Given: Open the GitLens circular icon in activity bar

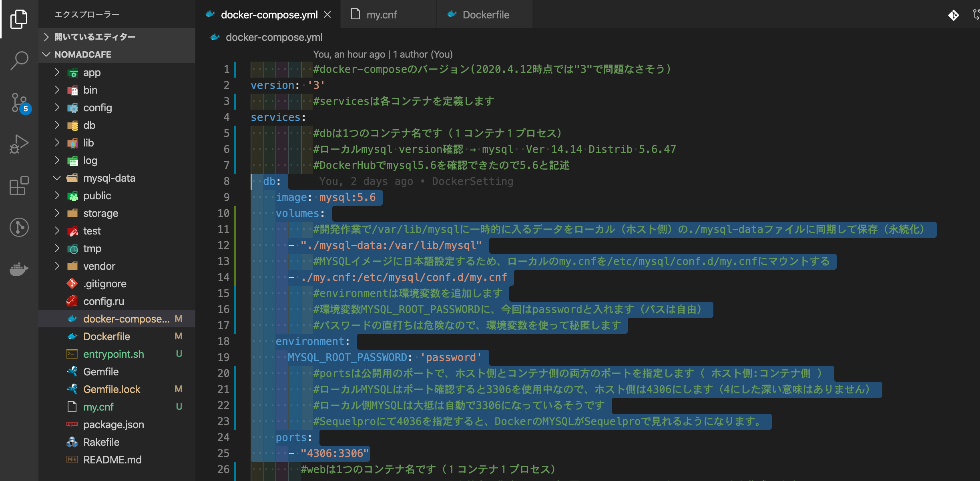Looking at the screenshot, I should click(x=19, y=227).
